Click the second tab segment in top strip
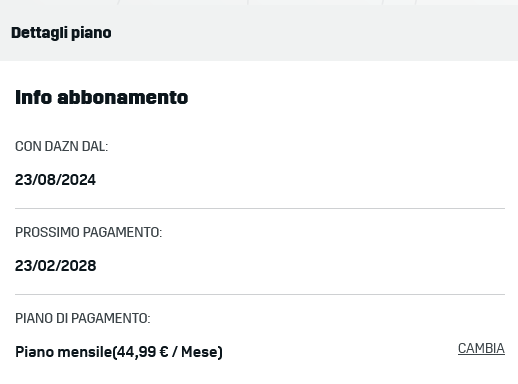 (183, 2)
